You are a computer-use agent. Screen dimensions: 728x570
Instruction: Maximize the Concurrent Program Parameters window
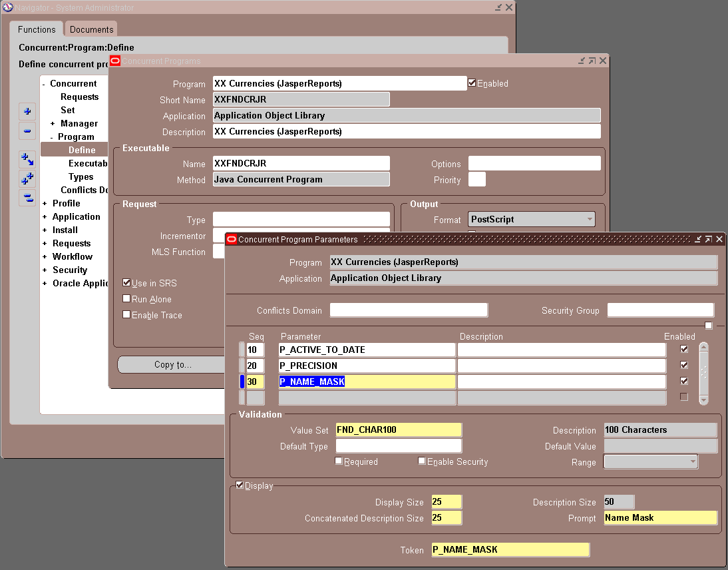[x=709, y=239]
